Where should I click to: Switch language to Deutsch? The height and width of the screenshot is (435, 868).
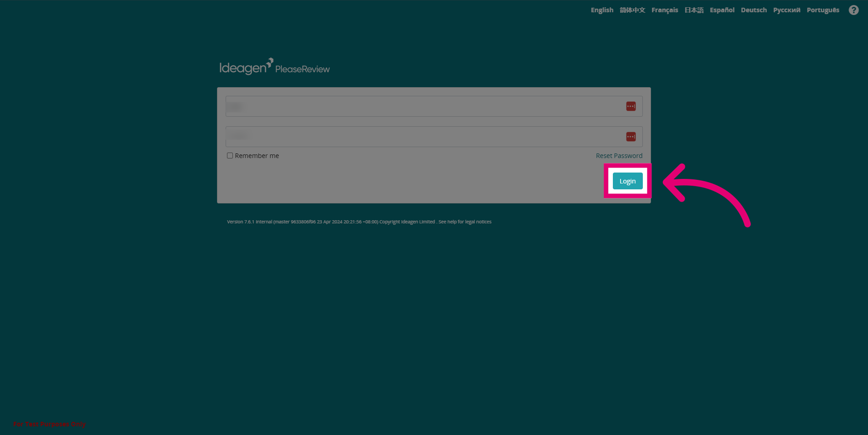coord(754,10)
